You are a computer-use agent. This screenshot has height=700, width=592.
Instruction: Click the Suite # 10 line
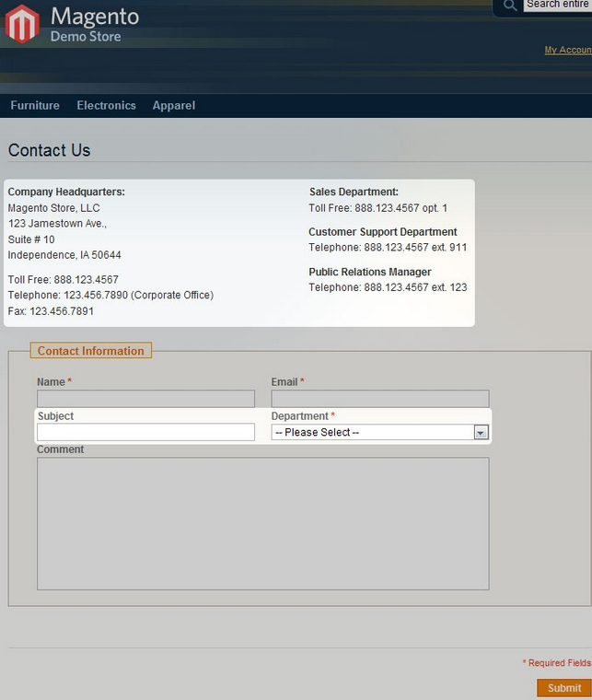pos(31,239)
